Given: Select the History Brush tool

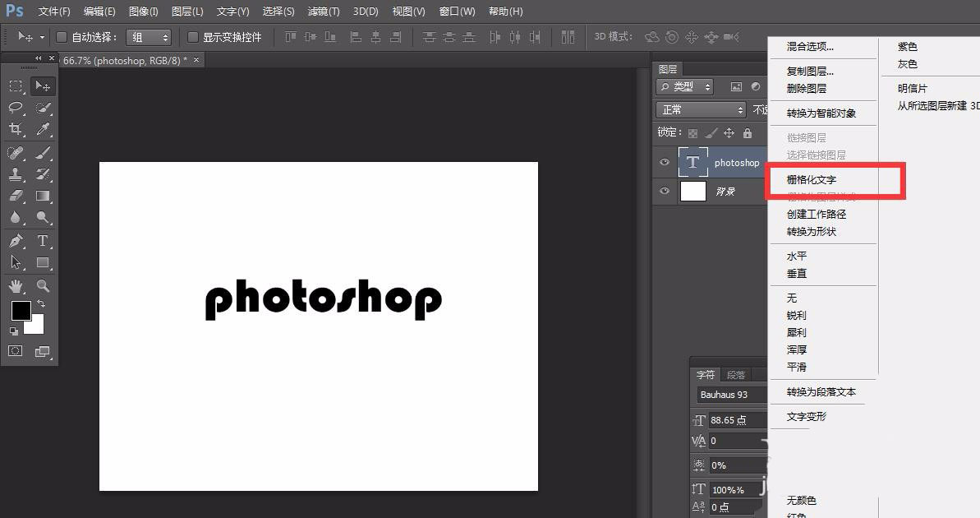Looking at the screenshot, I should tap(43, 174).
